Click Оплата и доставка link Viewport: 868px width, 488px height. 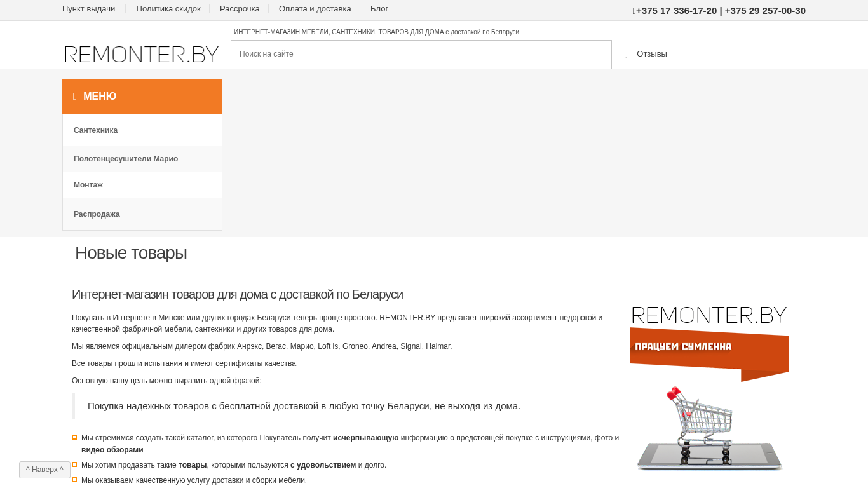(315, 9)
